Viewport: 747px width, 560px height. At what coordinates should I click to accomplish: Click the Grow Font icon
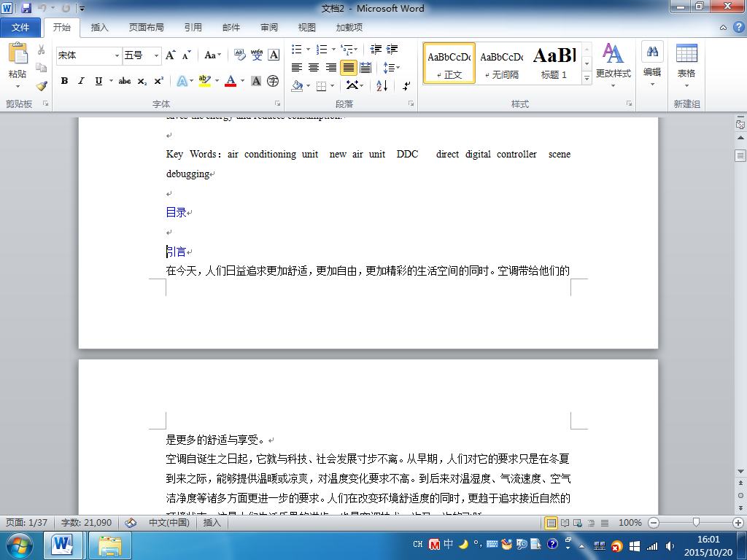[x=171, y=55]
